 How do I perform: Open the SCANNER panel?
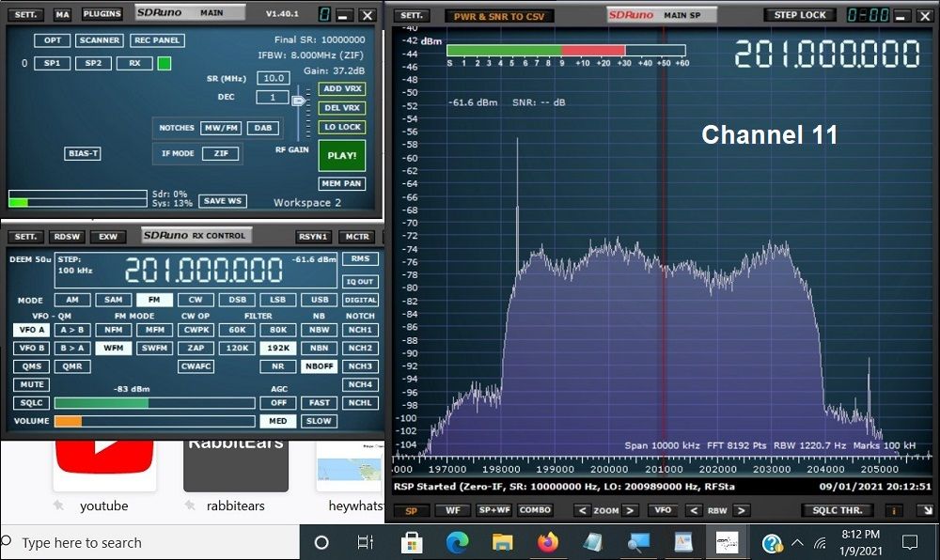tap(100, 40)
